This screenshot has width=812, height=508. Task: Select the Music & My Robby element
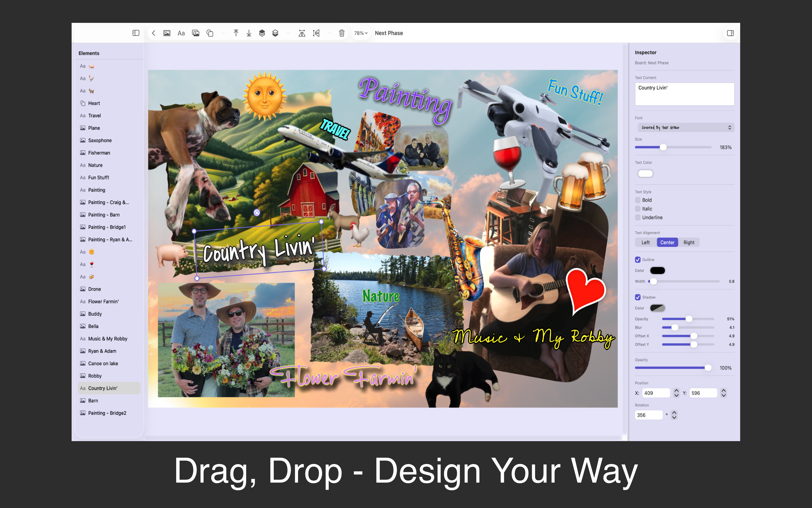pos(109,339)
